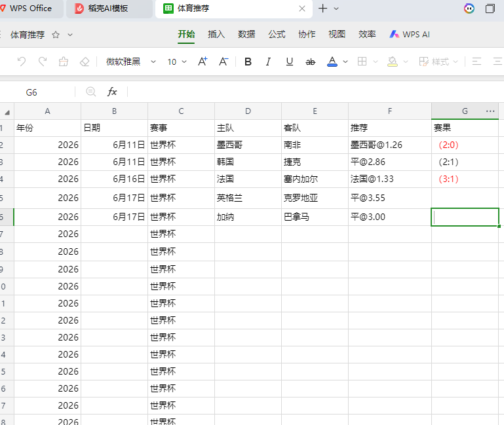Image resolution: width=504 pixels, height=425 pixels.
Task: Apply the font color A icon
Action: [332, 62]
